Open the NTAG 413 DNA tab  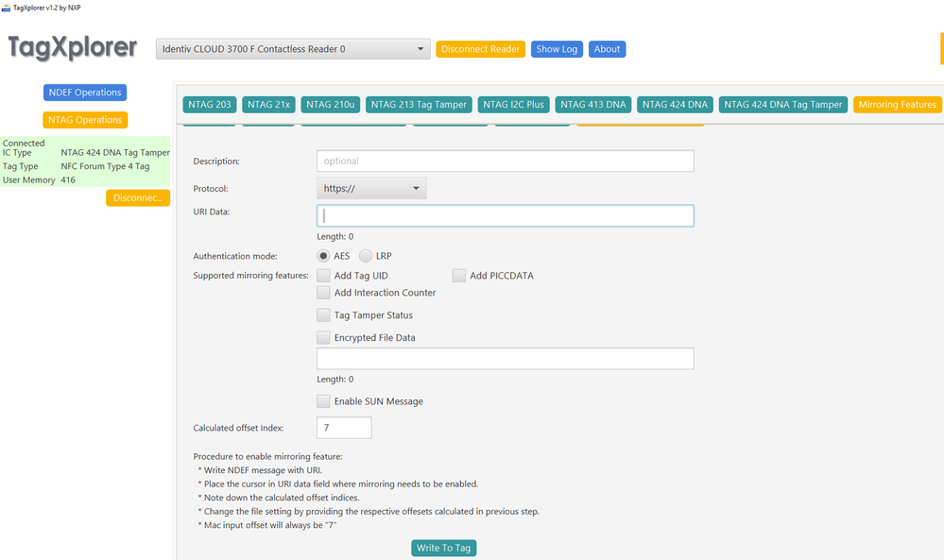click(593, 105)
